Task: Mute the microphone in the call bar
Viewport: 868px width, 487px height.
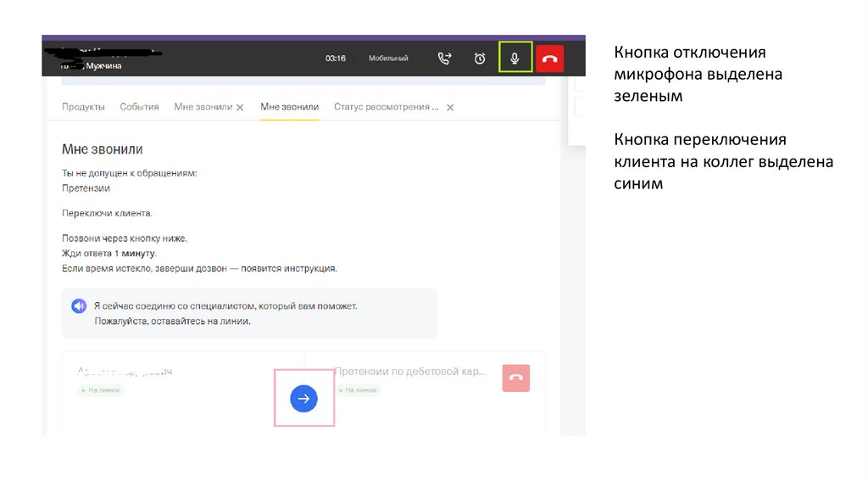Action: [515, 58]
